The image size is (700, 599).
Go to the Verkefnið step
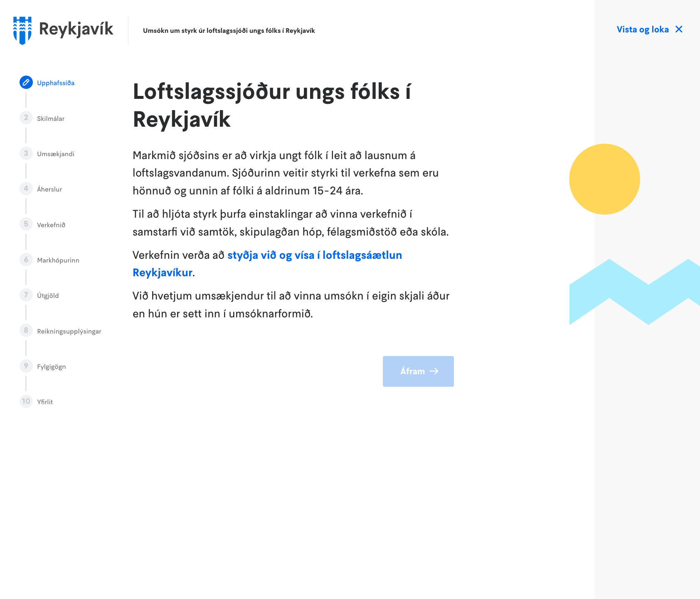[x=51, y=225]
